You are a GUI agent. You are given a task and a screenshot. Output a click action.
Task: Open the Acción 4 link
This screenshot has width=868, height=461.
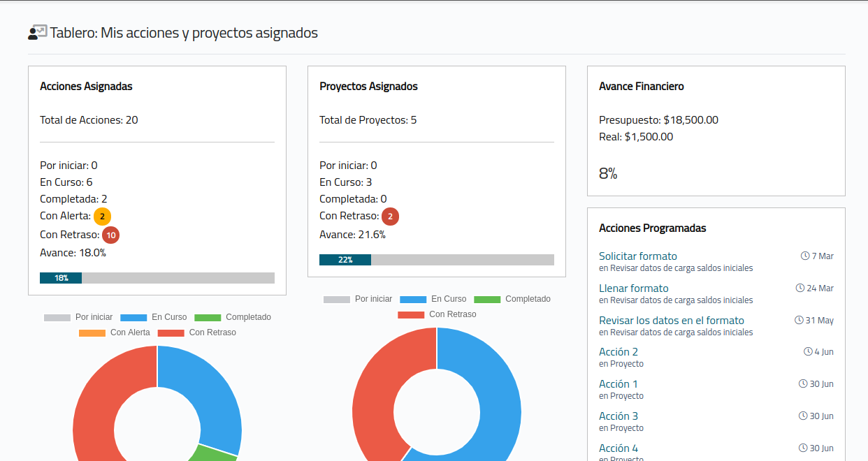(619, 448)
